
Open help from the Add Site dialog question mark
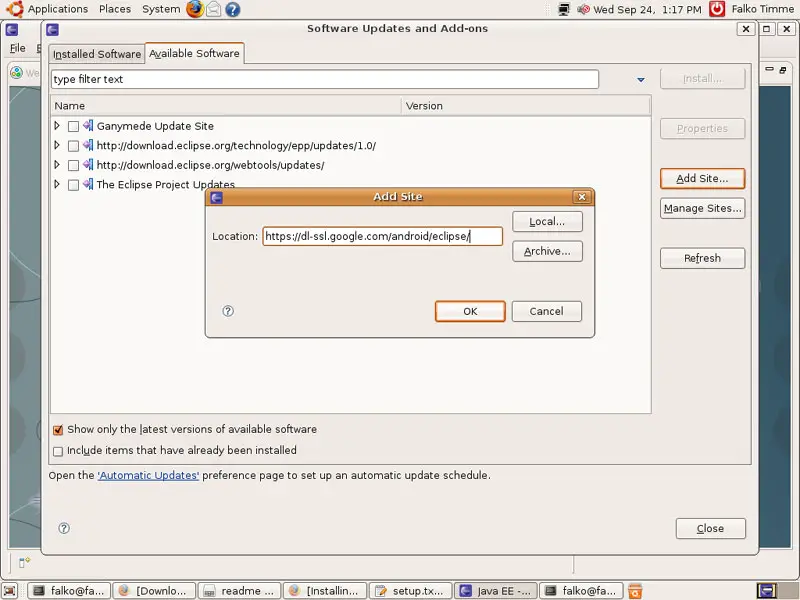(228, 311)
